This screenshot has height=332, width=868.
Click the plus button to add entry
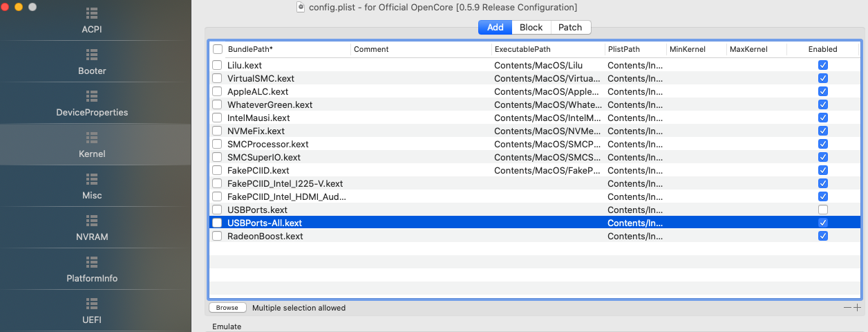point(858,308)
